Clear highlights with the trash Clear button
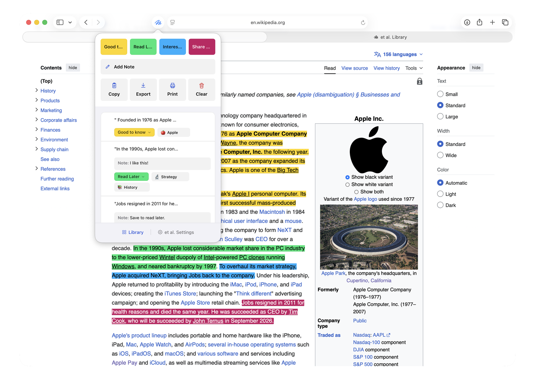 pyautogui.click(x=202, y=90)
